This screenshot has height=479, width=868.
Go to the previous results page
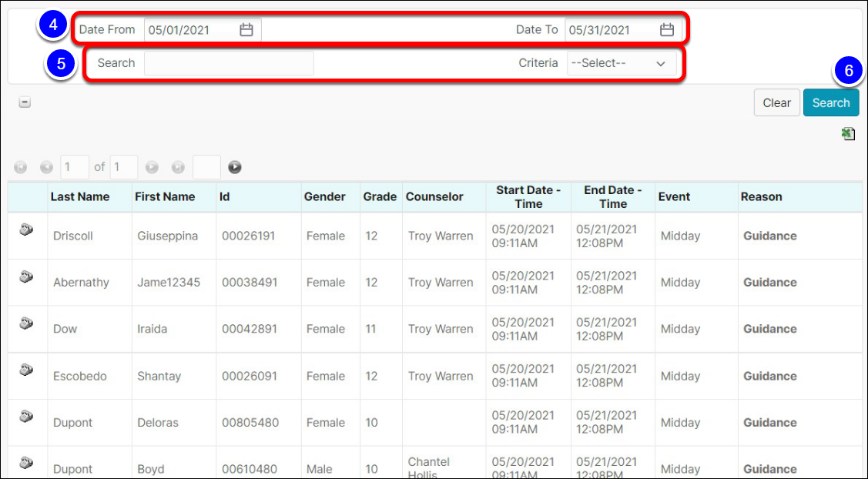coord(46,167)
